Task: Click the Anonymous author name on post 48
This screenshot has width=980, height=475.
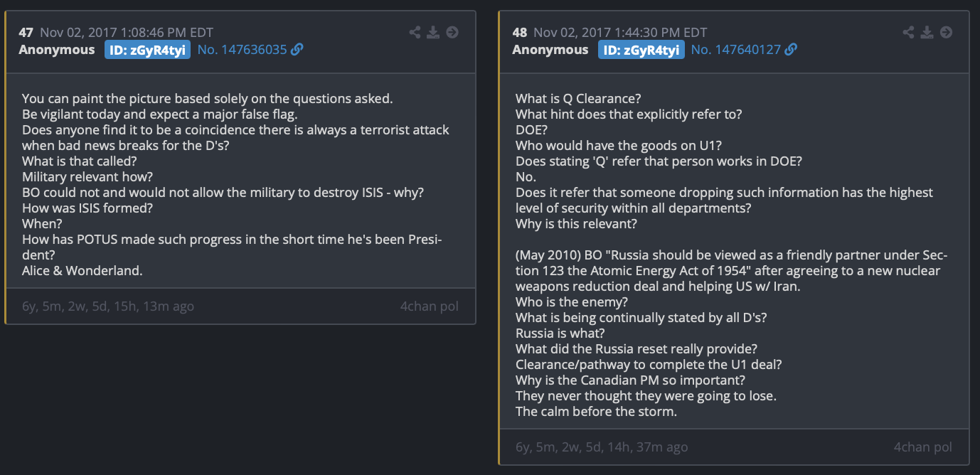Action: 550,50
